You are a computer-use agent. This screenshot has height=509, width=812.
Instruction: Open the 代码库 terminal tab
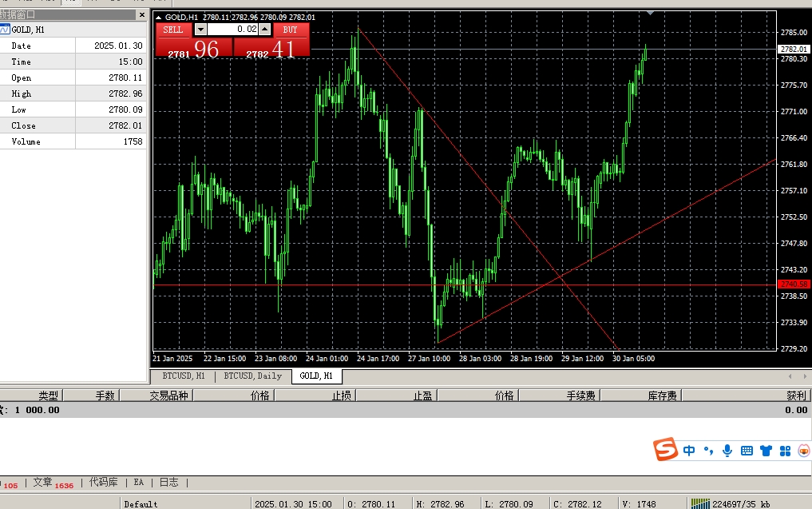pyautogui.click(x=104, y=483)
